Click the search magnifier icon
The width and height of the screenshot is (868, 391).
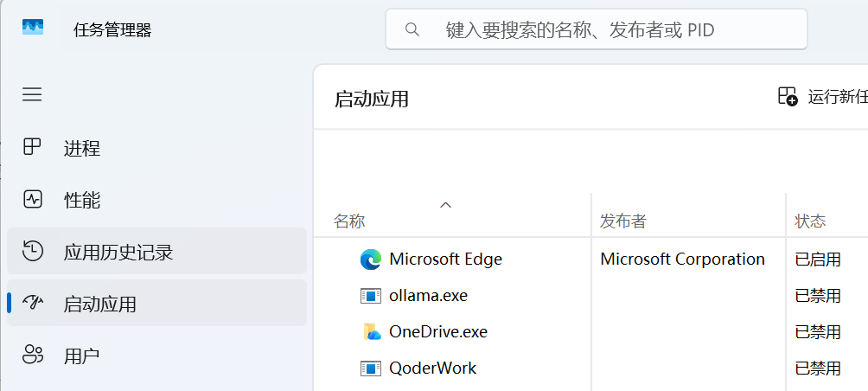click(412, 29)
